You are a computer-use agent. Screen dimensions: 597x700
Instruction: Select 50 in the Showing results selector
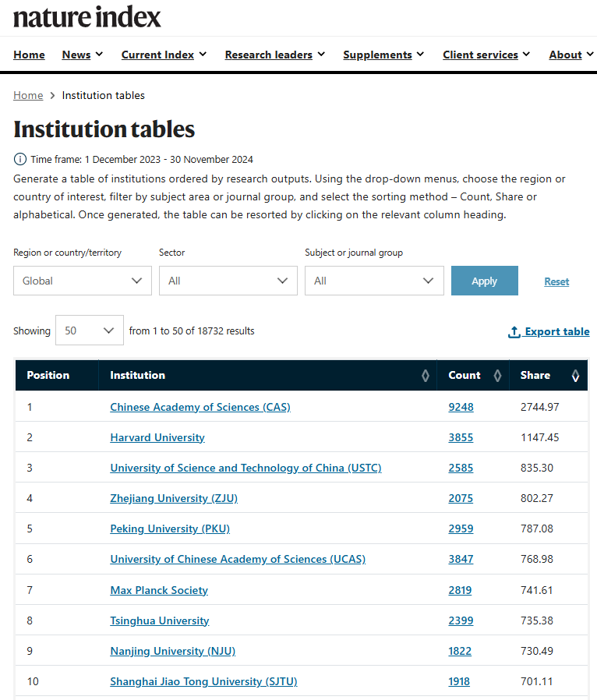89,331
